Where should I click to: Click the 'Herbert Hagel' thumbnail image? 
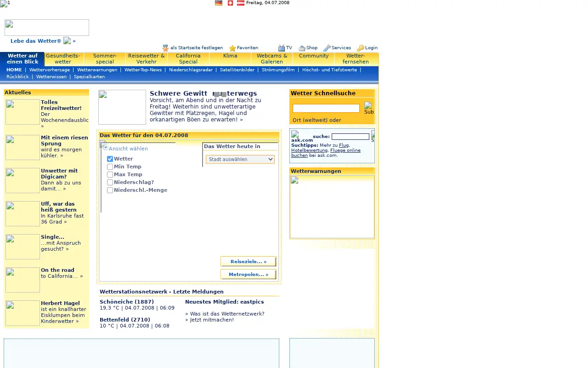pyautogui.click(x=23, y=313)
